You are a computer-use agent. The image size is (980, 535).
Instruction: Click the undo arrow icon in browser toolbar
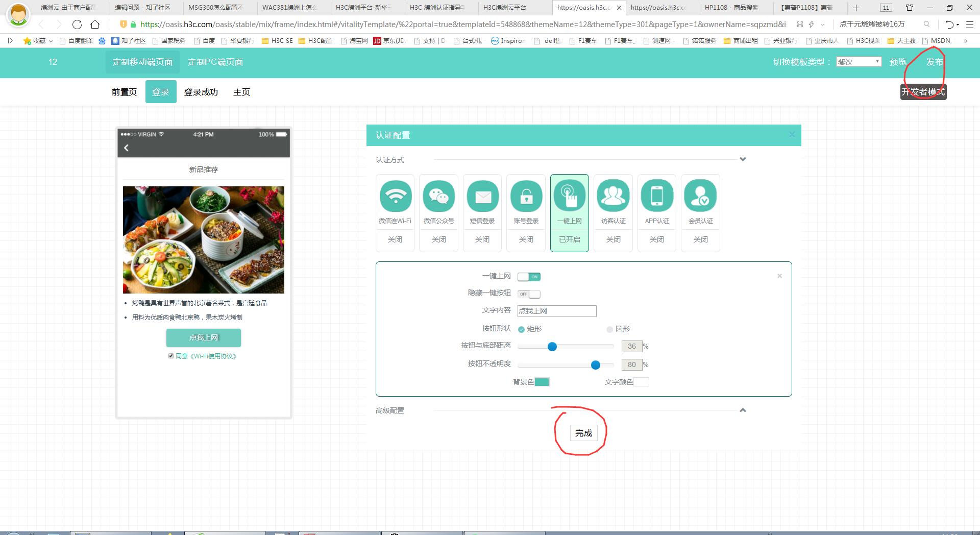(949, 25)
